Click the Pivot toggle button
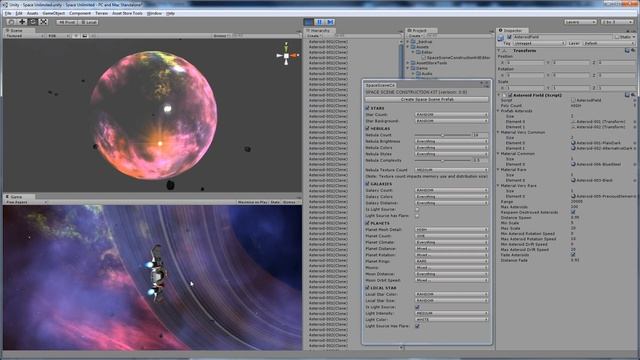Screen dimensions: 640x360 [67, 22]
